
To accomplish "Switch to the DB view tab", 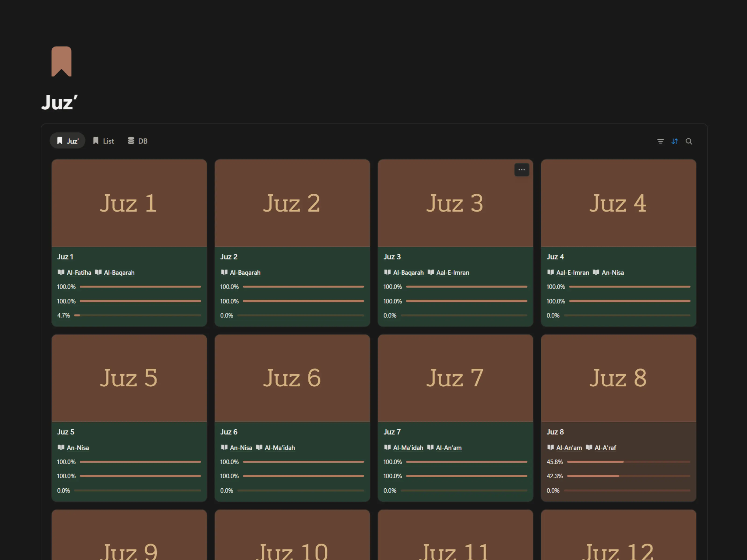I will (137, 141).
